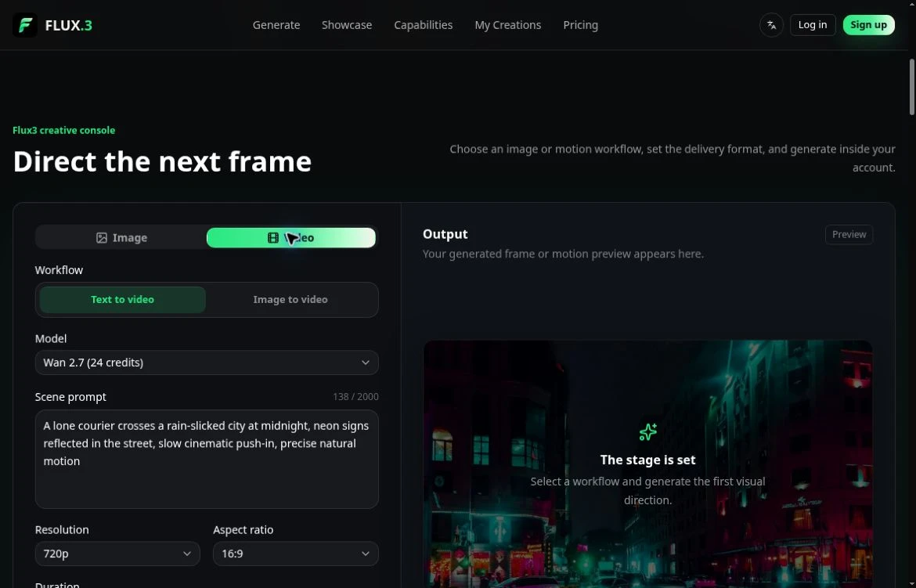
Task: Click the Preview badge in Output
Action: 849,234
